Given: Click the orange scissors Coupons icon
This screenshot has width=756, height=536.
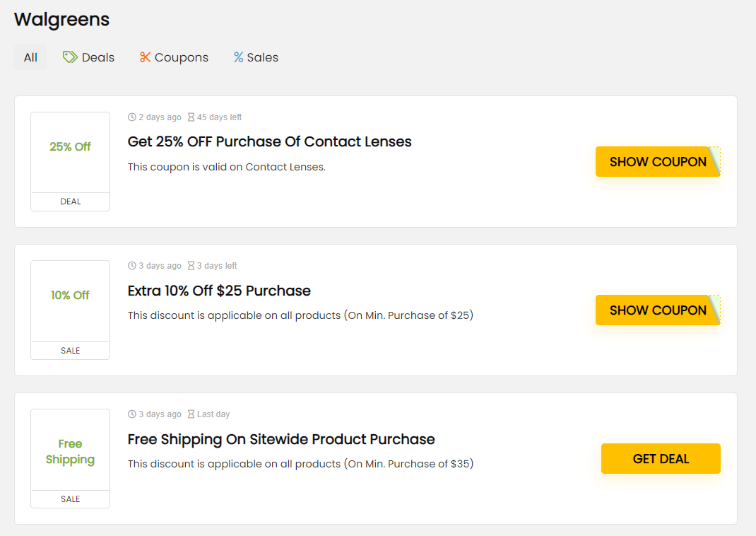Looking at the screenshot, I should 146,57.
